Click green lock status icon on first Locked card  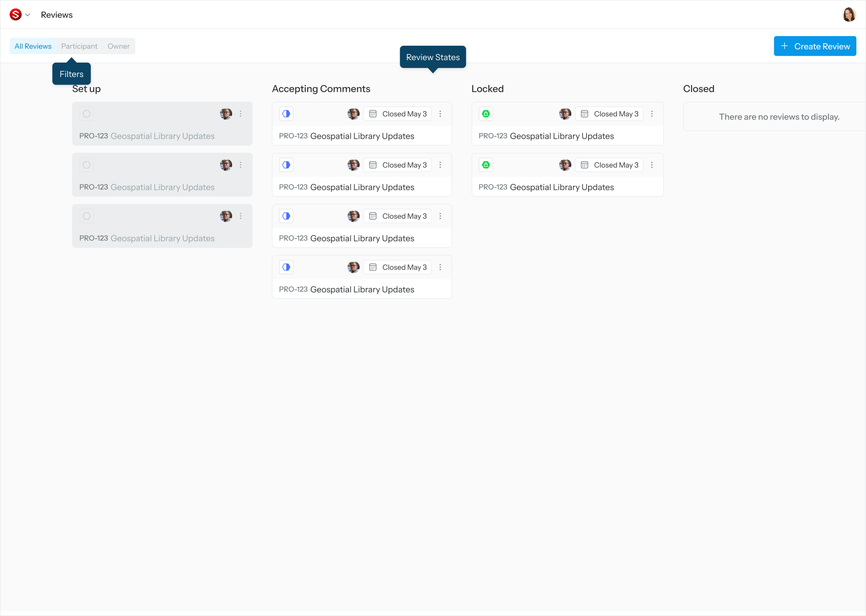pos(486,114)
